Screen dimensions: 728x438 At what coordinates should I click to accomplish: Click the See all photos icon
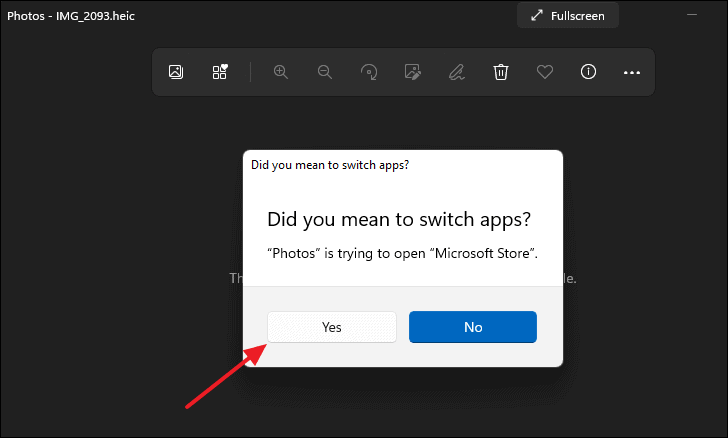tap(176, 72)
